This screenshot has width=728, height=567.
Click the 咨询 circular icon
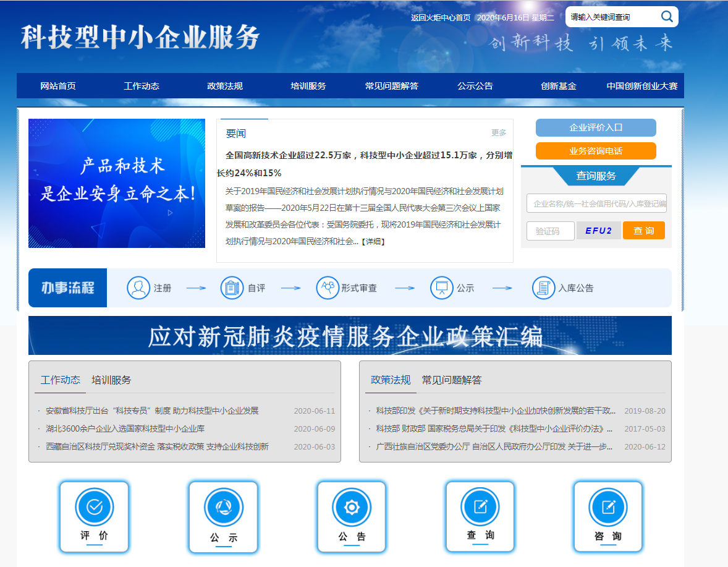point(608,506)
